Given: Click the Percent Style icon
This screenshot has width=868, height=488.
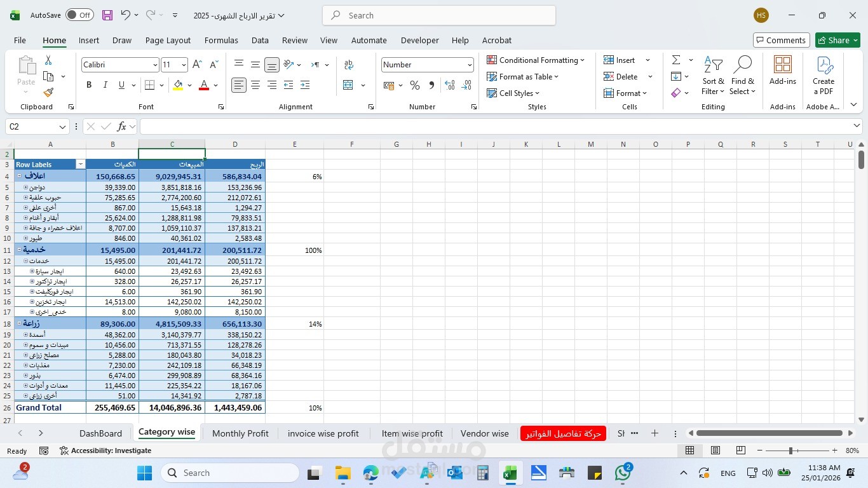Looking at the screenshot, I should coord(415,85).
